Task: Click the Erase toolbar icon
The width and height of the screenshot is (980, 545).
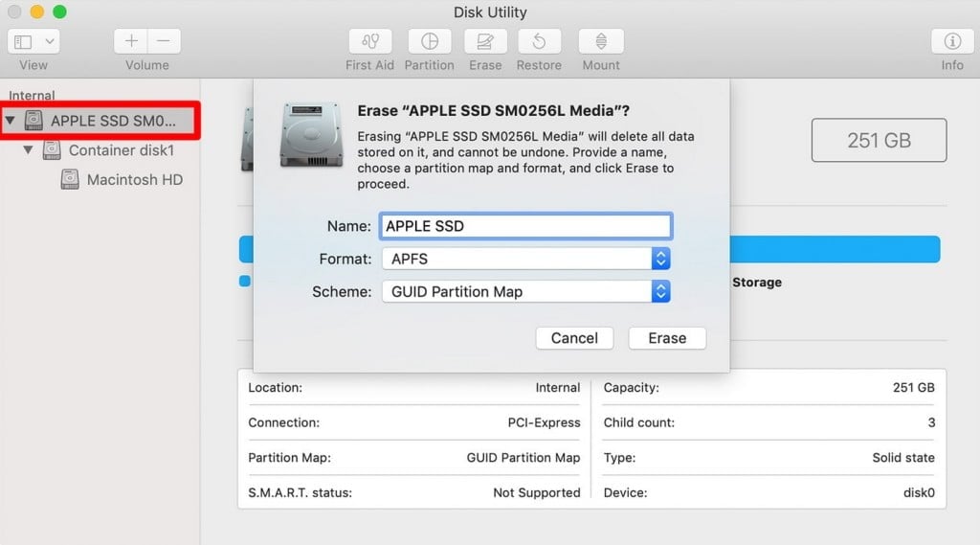Action: pos(485,42)
